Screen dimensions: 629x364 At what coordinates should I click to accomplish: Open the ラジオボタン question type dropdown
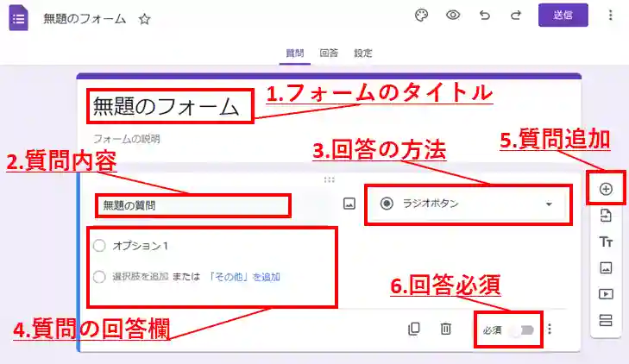pos(466,204)
